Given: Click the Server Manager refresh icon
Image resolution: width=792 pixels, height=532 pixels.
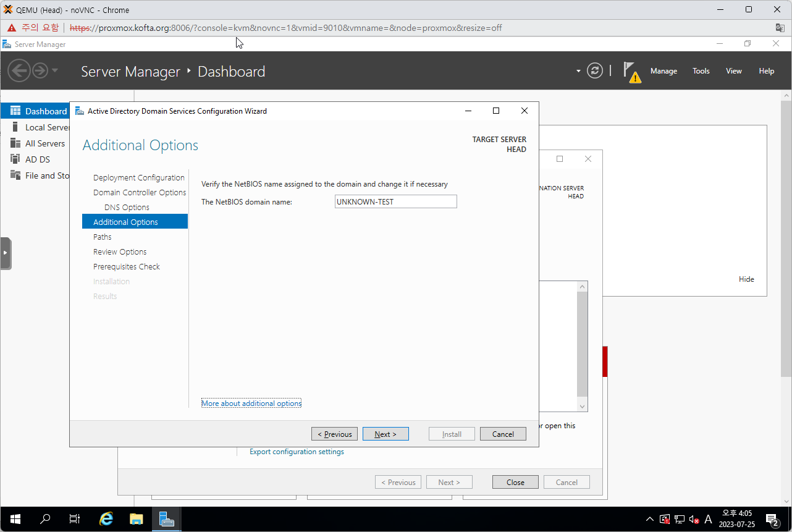Looking at the screenshot, I should click(x=594, y=70).
